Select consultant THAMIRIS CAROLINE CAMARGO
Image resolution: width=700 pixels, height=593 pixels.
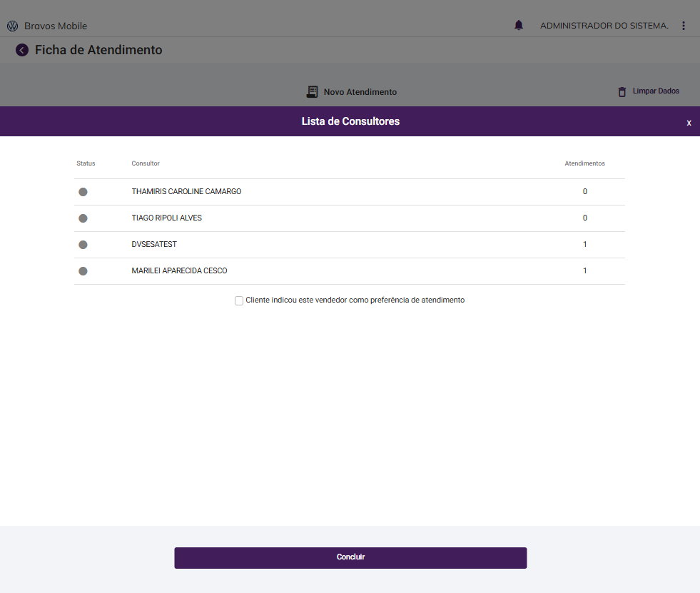click(186, 192)
